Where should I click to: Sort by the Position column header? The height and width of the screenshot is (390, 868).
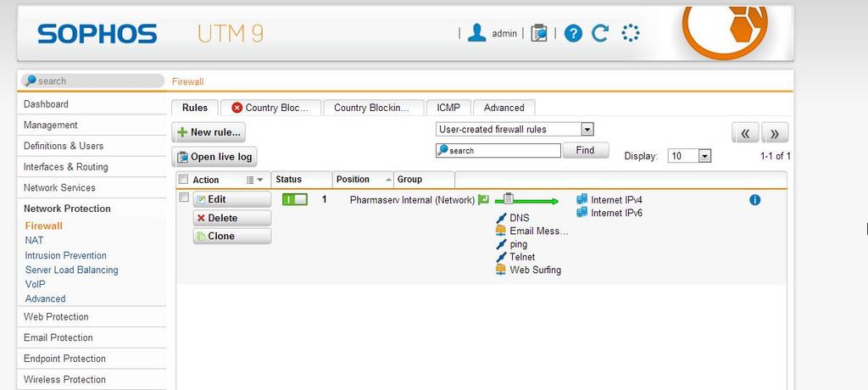pos(363,180)
